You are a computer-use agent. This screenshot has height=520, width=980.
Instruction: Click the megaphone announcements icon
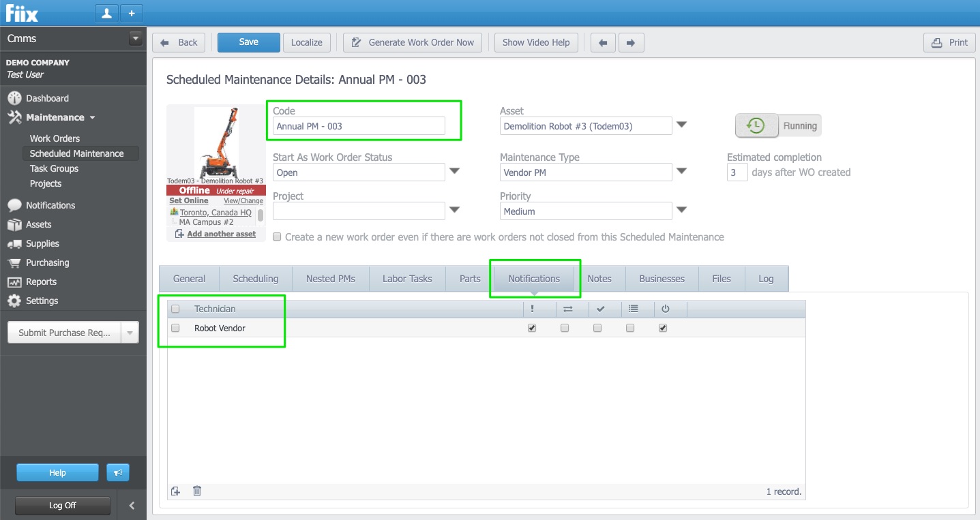(117, 472)
